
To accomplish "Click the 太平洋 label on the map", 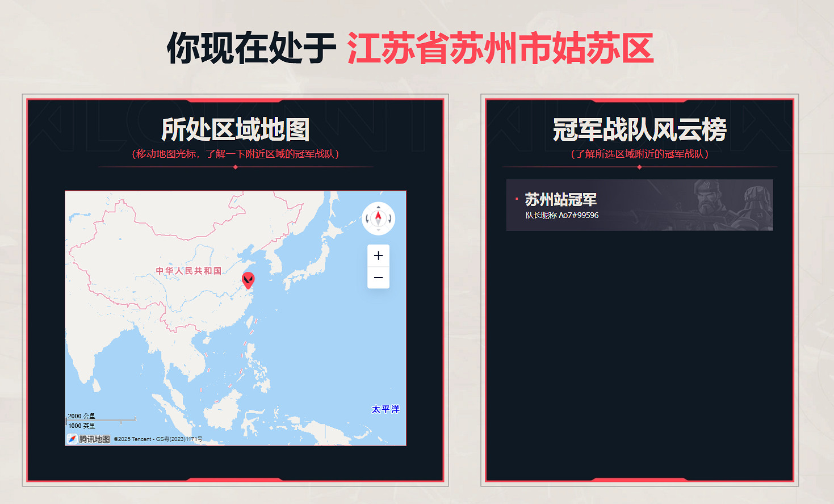I will [385, 408].
